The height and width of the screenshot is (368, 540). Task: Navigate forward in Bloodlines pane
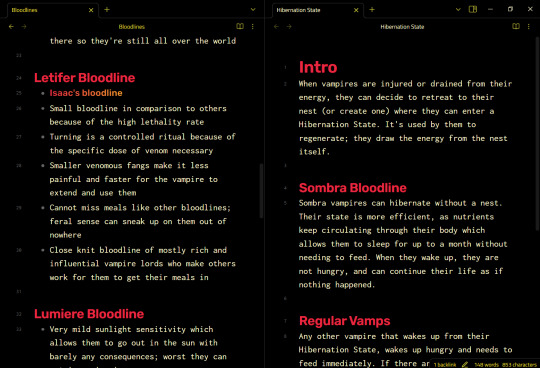click(x=24, y=27)
